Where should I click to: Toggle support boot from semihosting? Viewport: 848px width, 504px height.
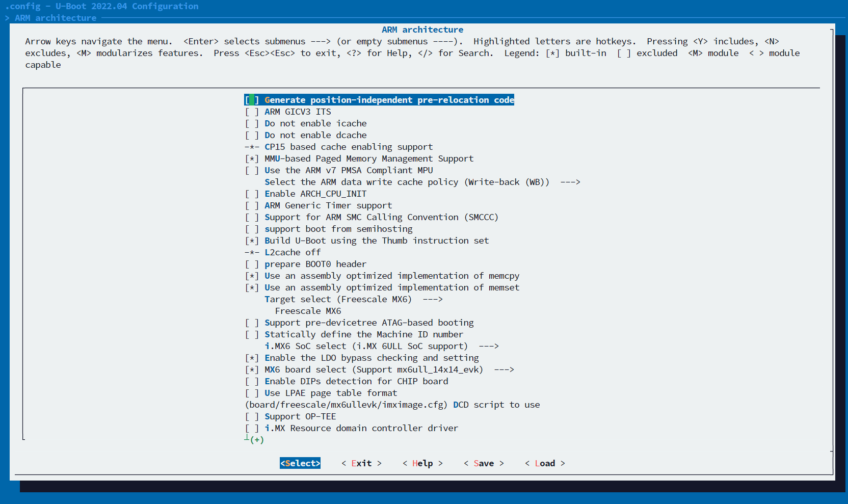pyautogui.click(x=329, y=229)
